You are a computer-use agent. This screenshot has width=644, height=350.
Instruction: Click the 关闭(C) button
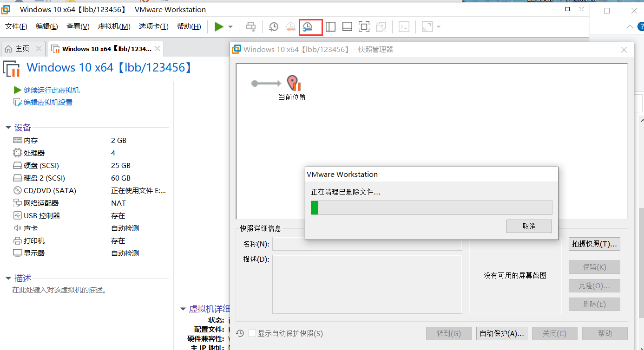(x=555, y=333)
